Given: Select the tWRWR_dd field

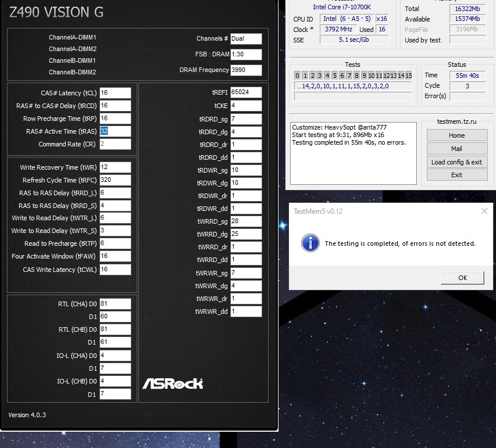Looking at the screenshot, I should (x=246, y=311).
